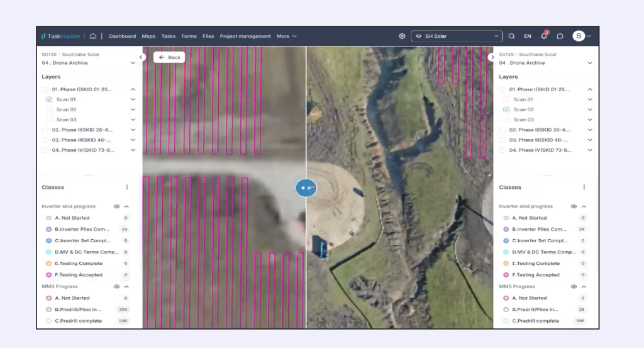The width and height of the screenshot is (644, 348).
Task: Click the Back button
Action: (169, 57)
